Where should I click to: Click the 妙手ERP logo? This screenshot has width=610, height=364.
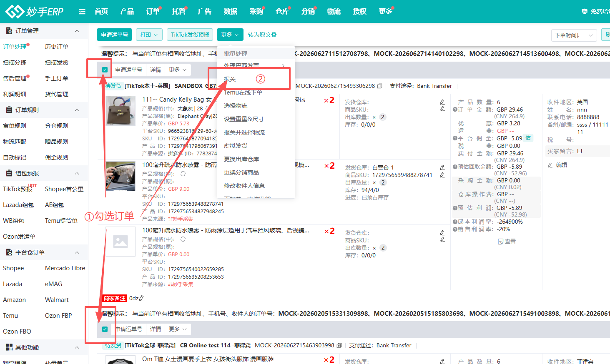coord(34,11)
